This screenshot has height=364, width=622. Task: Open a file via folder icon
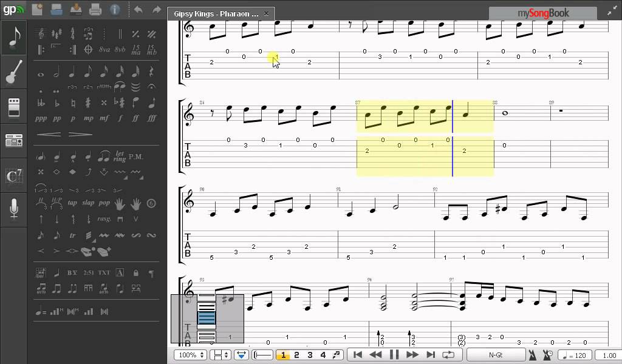57,10
